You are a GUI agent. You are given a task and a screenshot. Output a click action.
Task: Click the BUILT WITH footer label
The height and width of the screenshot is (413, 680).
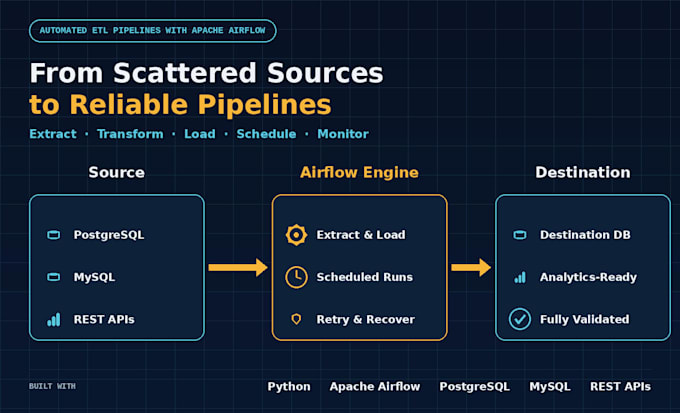click(52, 386)
